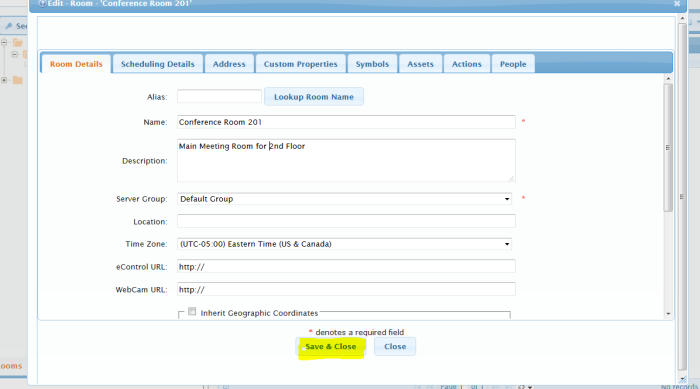
Task: Click the Description resize grip
Action: 511,178
